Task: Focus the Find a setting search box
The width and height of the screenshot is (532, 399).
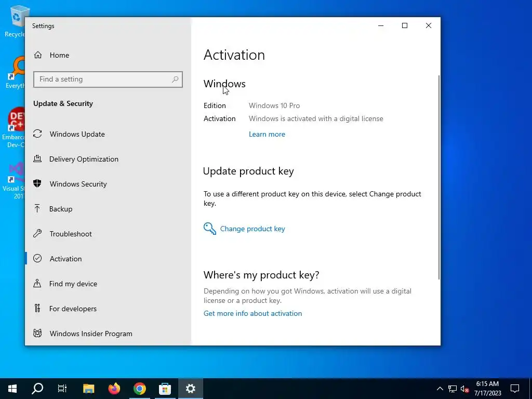Action: point(108,79)
